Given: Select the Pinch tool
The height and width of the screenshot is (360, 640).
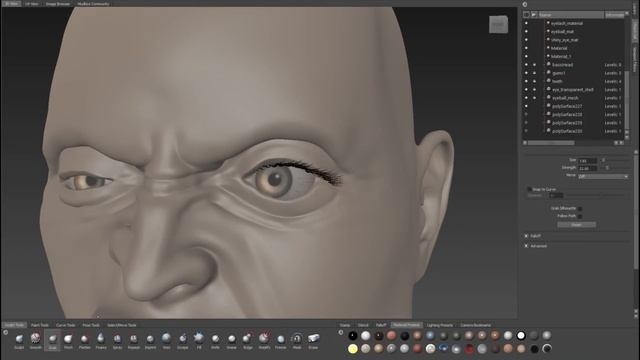Looking at the screenshot, I should click(68, 340).
